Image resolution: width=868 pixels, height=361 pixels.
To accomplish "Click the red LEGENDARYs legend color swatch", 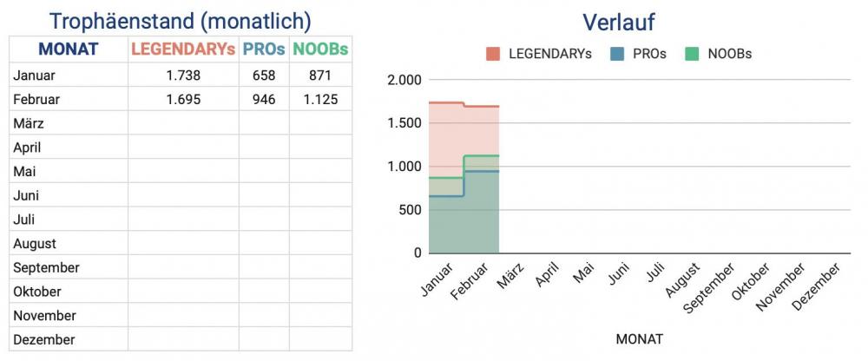I will pos(494,54).
